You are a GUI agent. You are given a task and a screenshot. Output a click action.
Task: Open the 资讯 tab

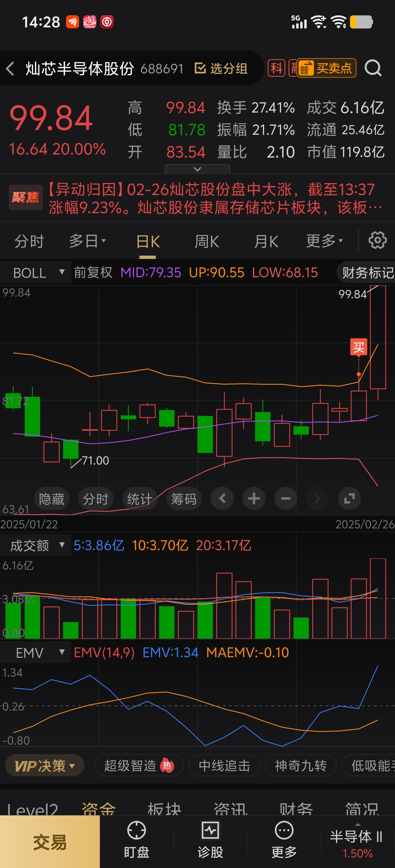(230, 809)
